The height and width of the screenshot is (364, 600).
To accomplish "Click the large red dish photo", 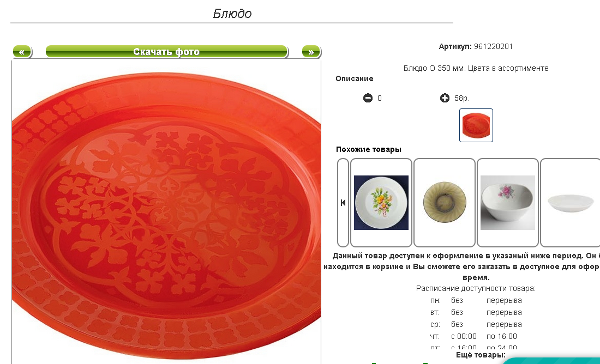I will (166, 213).
